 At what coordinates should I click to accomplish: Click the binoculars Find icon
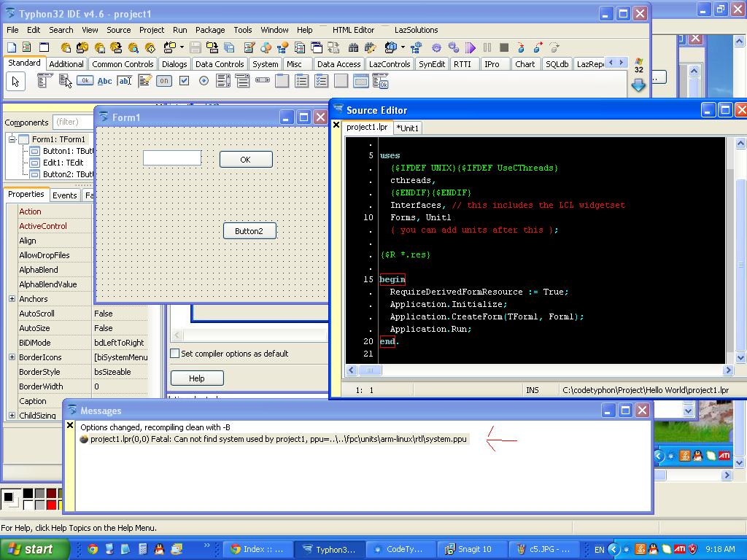(353, 47)
